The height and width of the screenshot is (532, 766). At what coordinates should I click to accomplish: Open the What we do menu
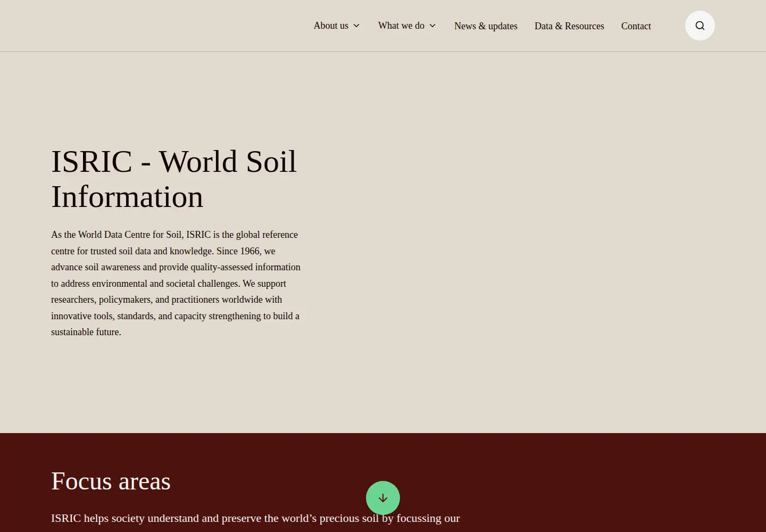(401, 26)
